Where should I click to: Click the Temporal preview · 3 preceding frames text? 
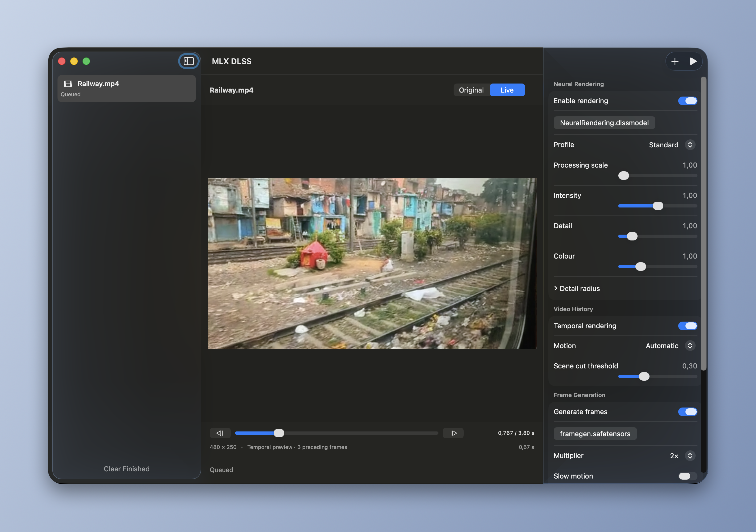[297, 447]
